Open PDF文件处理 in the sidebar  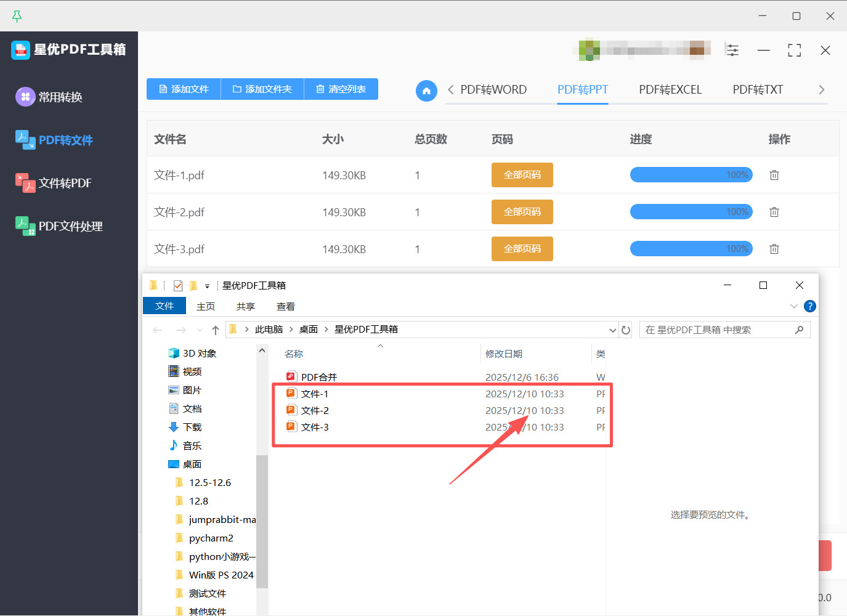[59, 226]
